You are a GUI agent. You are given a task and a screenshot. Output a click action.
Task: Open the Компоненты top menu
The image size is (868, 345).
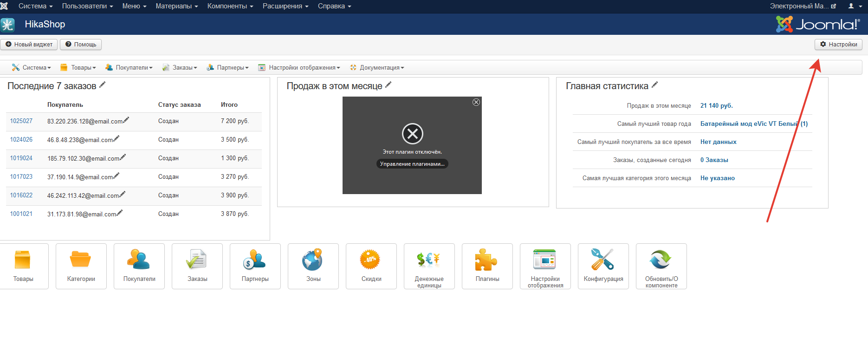230,6
